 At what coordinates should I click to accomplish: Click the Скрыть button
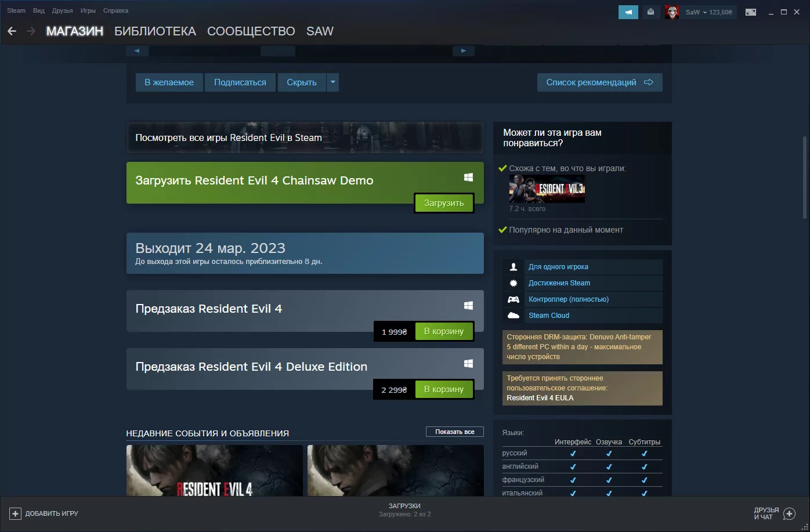302,82
